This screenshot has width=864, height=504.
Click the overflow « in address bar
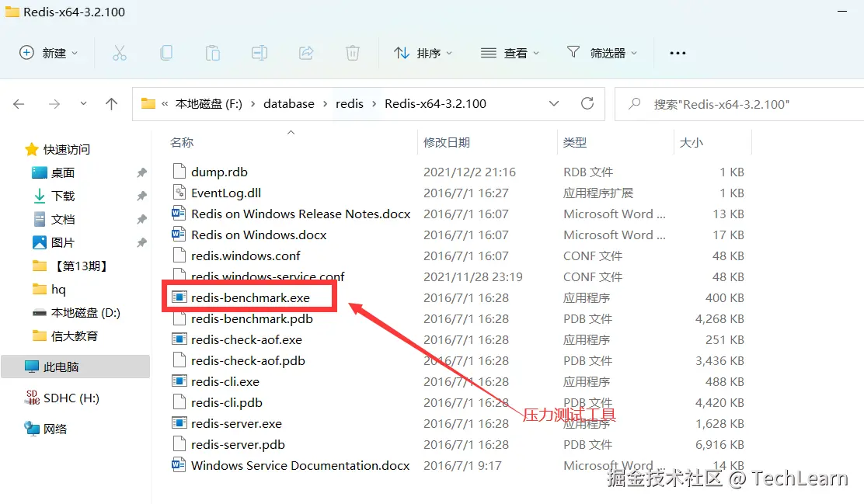pos(165,103)
